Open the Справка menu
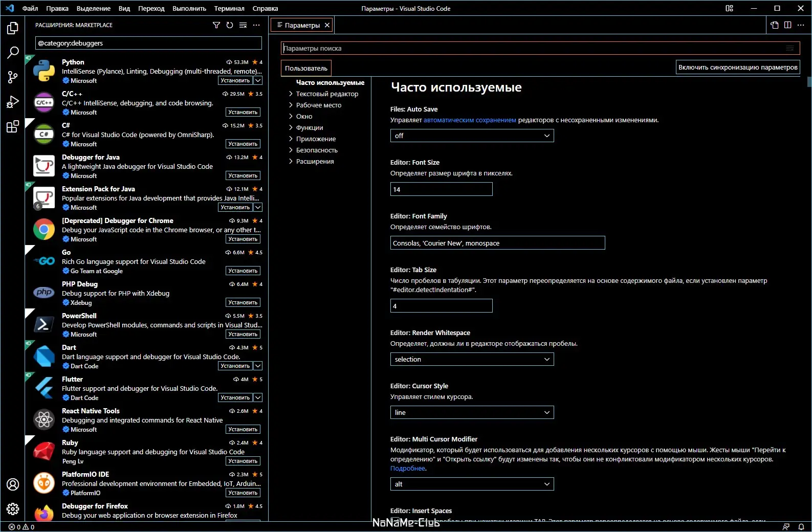This screenshot has height=532, width=812. click(265, 8)
